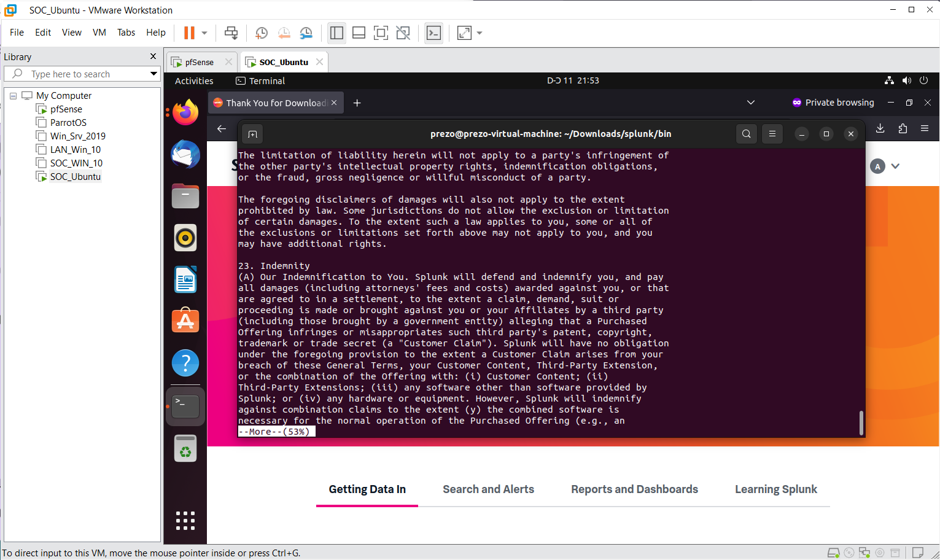Open Firefox downloads panel
Image resolution: width=940 pixels, height=560 pixels.
pyautogui.click(x=880, y=128)
